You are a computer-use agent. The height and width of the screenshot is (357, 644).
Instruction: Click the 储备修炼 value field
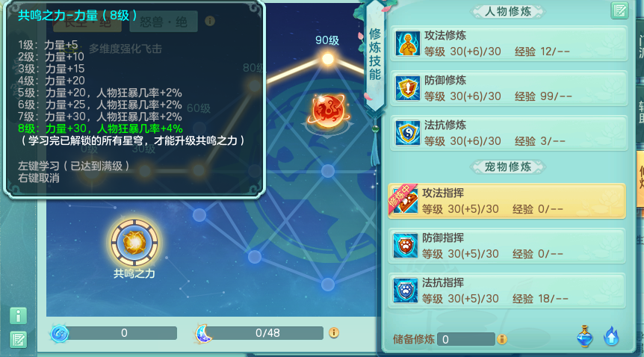[x=466, y=339]
